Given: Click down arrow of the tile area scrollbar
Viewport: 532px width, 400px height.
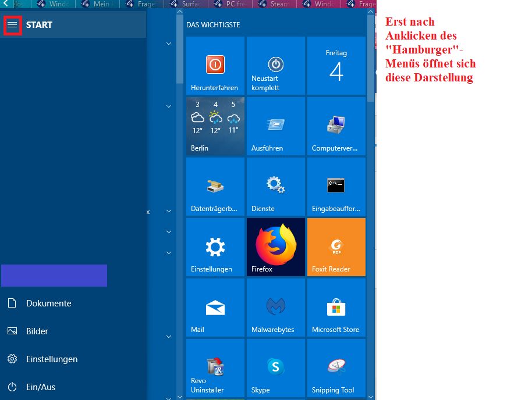Looking at the screenshot, I should pyautogui.click(x=371, y=397).
